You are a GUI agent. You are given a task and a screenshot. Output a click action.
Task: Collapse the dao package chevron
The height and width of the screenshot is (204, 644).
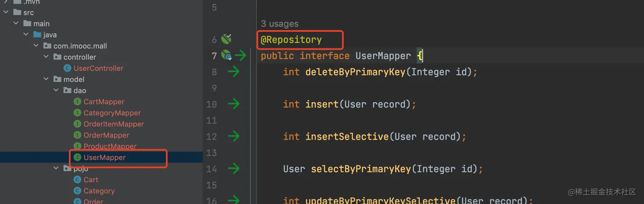(x=56, y=90)
